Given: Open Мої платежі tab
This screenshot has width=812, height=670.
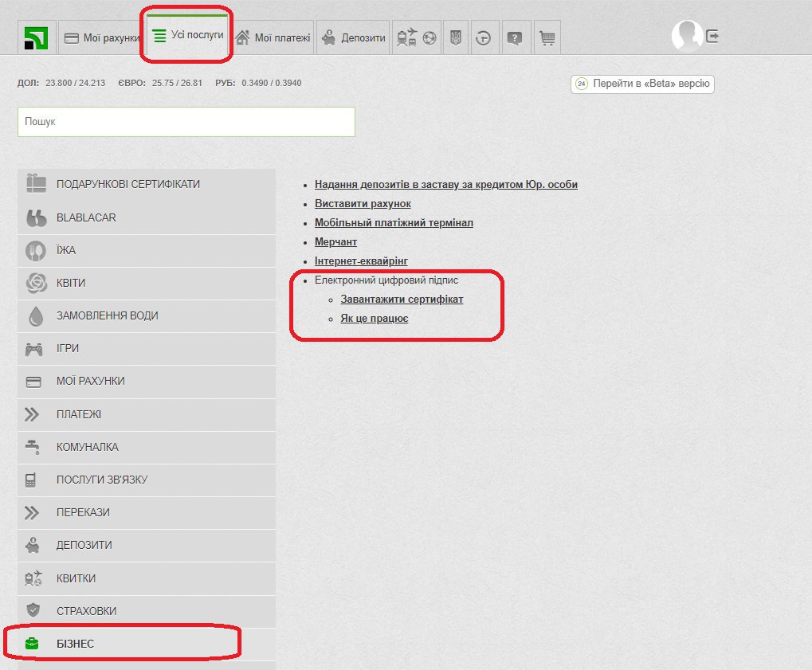Looking at the screenshot, I should coord(273,37).
